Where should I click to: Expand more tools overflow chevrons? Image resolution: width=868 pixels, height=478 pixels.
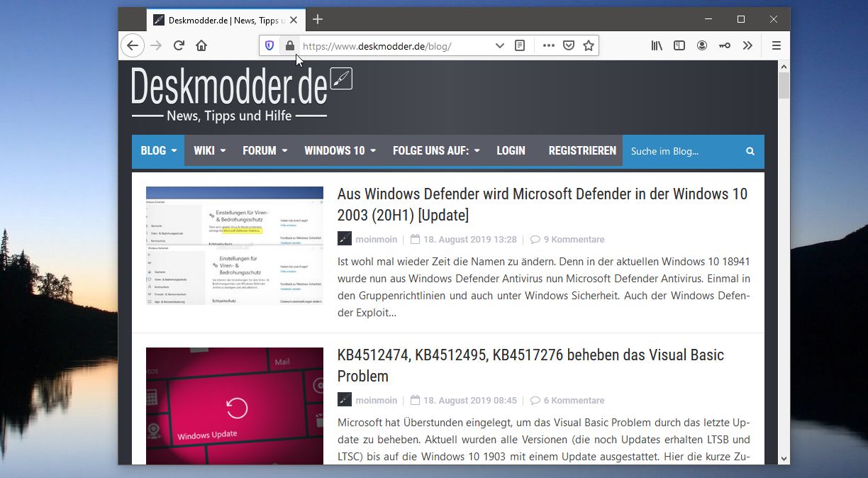coord(747,45)
